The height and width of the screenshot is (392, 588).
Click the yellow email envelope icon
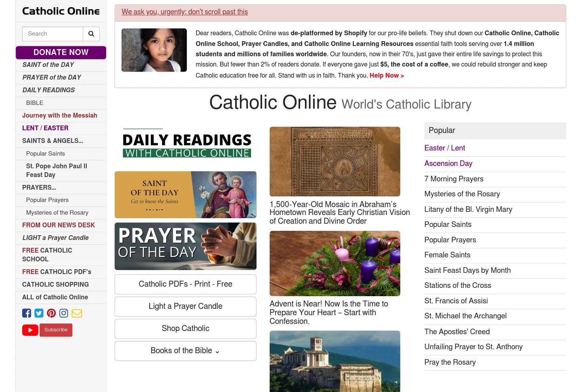[77, 313]
